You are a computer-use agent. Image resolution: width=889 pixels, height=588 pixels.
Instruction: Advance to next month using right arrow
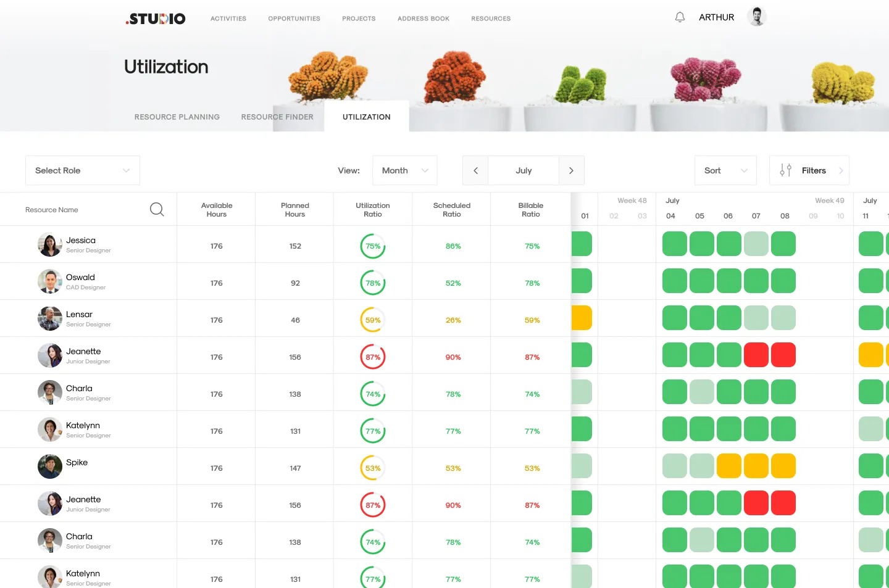[x=571, y=170]
